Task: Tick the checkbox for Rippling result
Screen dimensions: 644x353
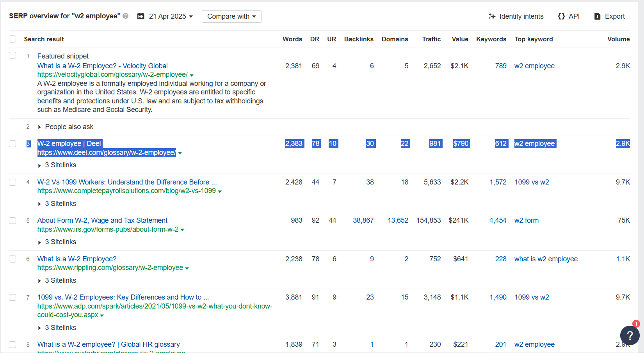Action: point(12,259)
